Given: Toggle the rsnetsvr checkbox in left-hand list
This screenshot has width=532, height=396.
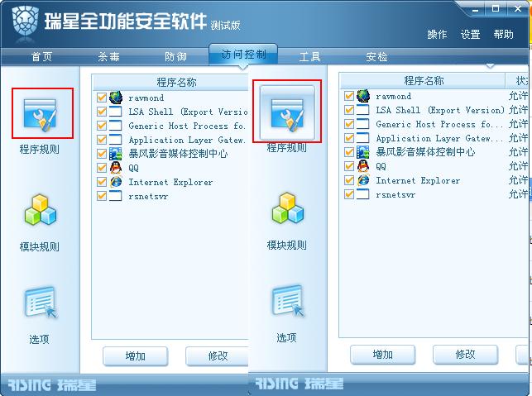Looking at the screenshot, I should pyautogui.click(x=102, y=196).
